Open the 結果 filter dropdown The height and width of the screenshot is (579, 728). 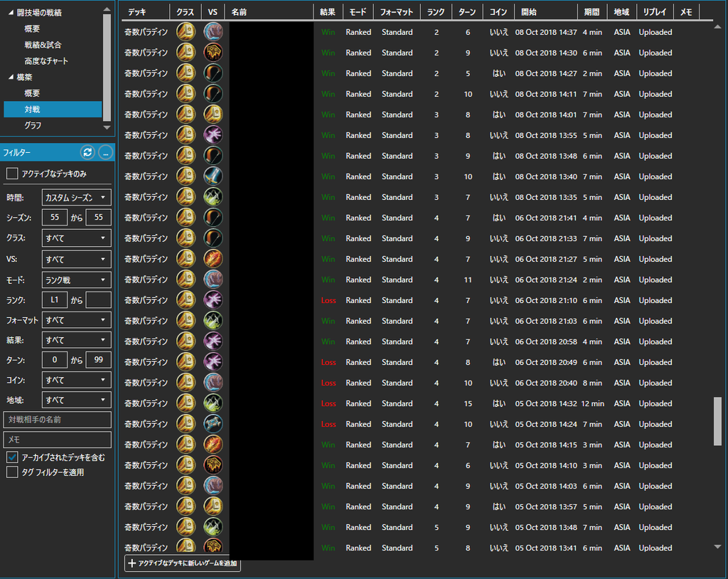tap(76, 340)
